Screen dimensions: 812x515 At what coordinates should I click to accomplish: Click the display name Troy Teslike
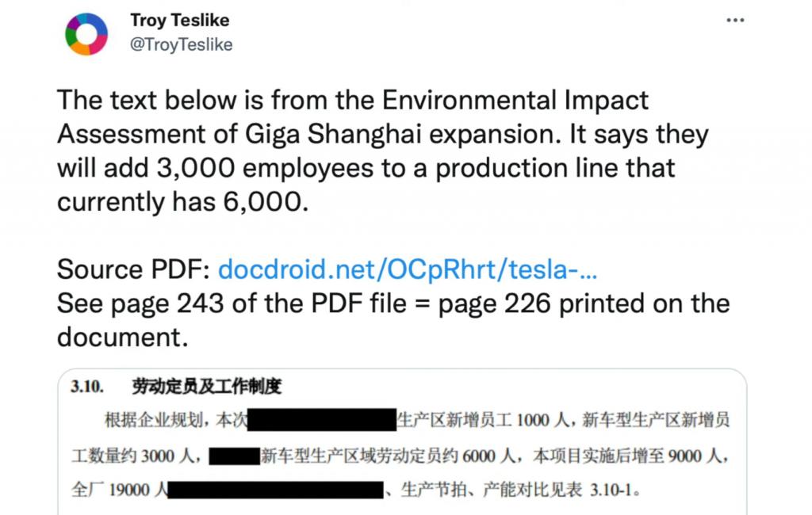[180, 20]
